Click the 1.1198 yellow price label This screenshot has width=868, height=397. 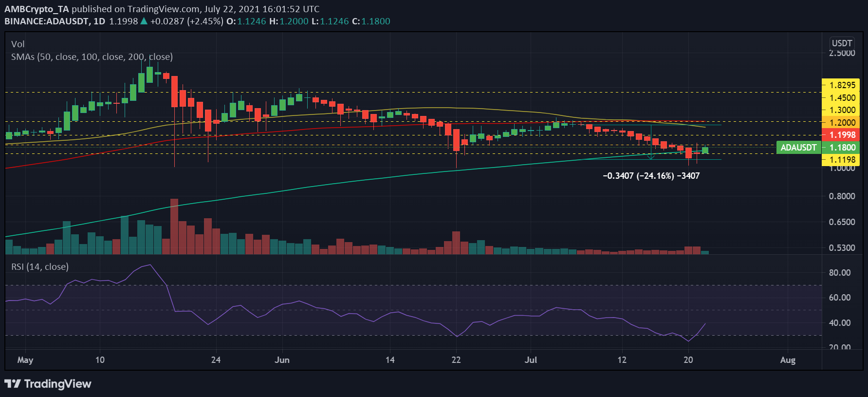point(841,160)
